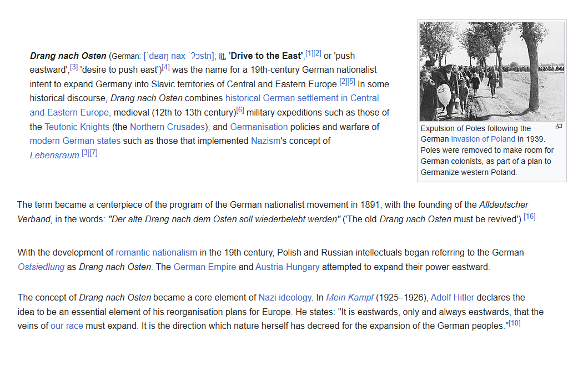
Task: Open citation [5] after 'Eastern Europe'
Action: click(351, 82)
